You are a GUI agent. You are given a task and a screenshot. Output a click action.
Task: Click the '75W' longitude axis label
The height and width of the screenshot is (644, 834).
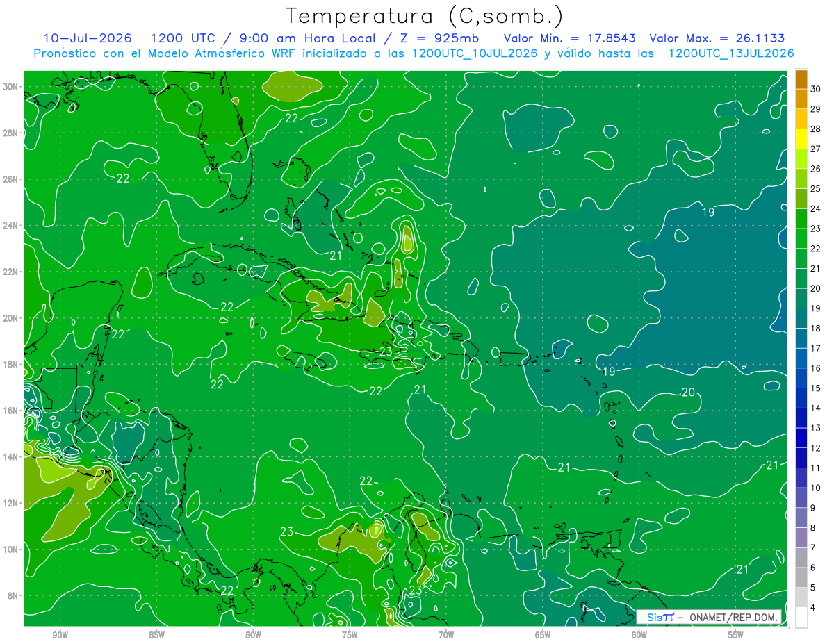[x=350, y=635]
